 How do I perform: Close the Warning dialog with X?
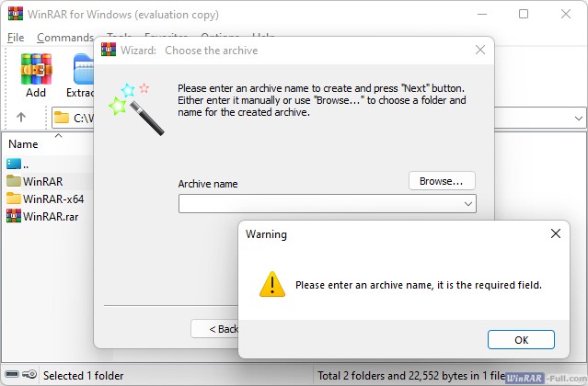555,234
